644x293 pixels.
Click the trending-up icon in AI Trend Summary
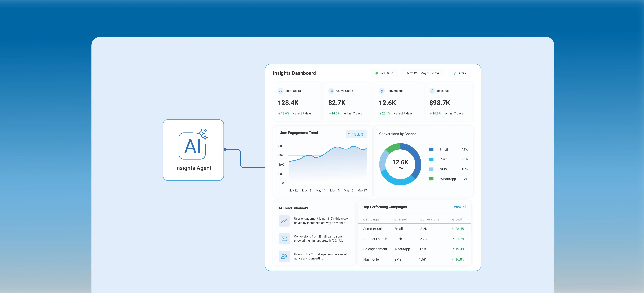click(284, 221)
